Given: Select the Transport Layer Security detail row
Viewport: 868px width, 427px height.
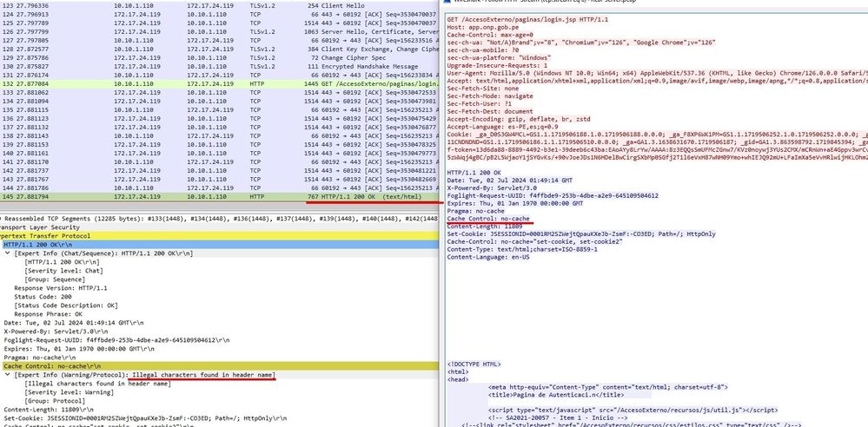Looking at the screenshot, I should click(x=219, y=227).
